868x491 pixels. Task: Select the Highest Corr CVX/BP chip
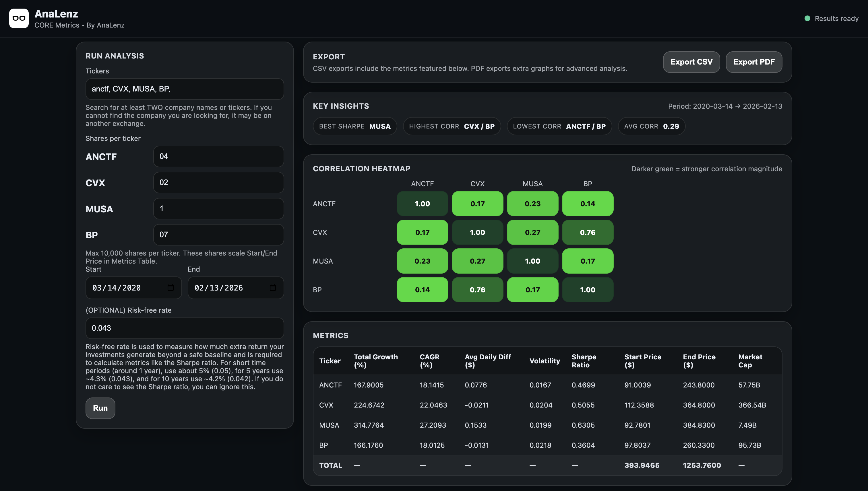tap(452, 126)
